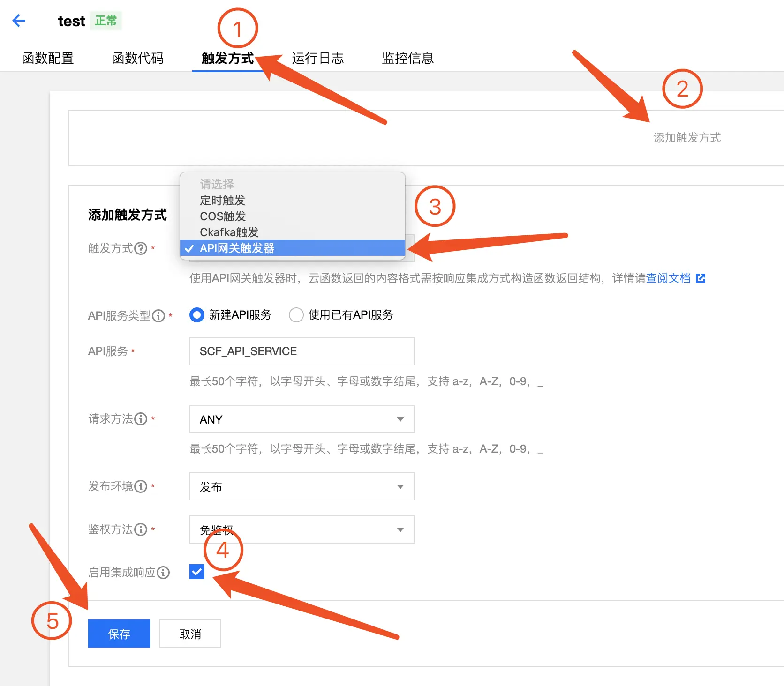Select COS触发 from the trigger list
This screenshot has width=784, height=686.
tap(223, 216)
